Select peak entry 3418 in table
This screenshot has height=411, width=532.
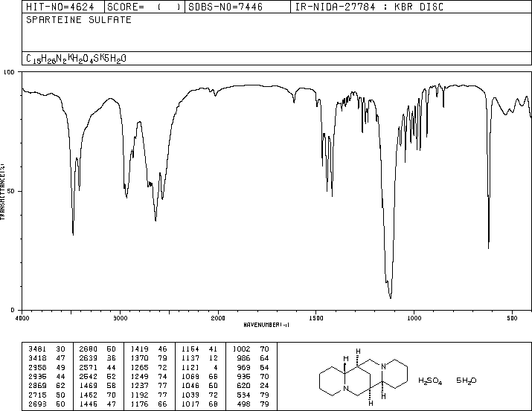click(47, 358)
